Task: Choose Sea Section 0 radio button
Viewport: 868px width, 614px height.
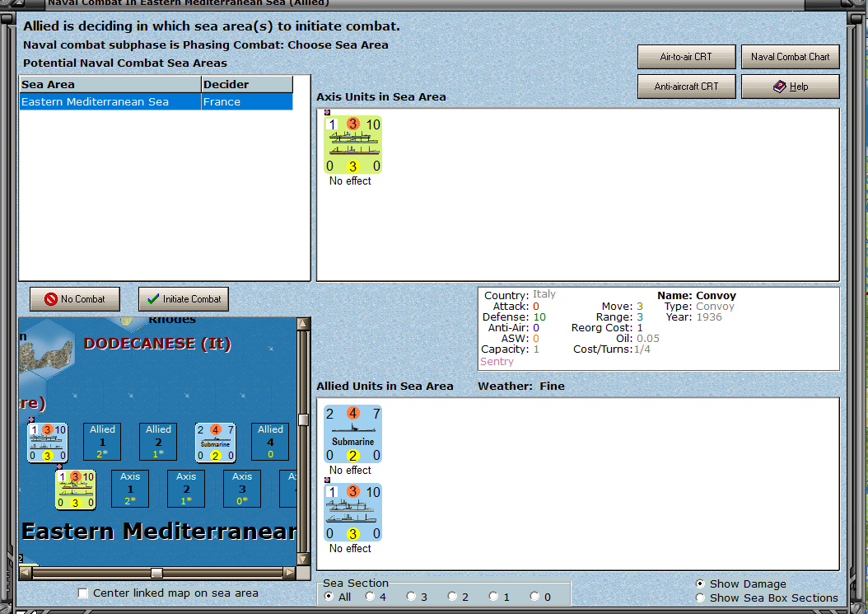Action: tap(534, 596)
